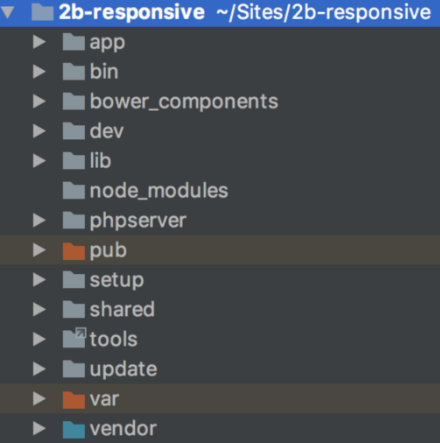Expand the vendor folder arrow
Screen dimensions: 440x443
click(x=39, y=429)
